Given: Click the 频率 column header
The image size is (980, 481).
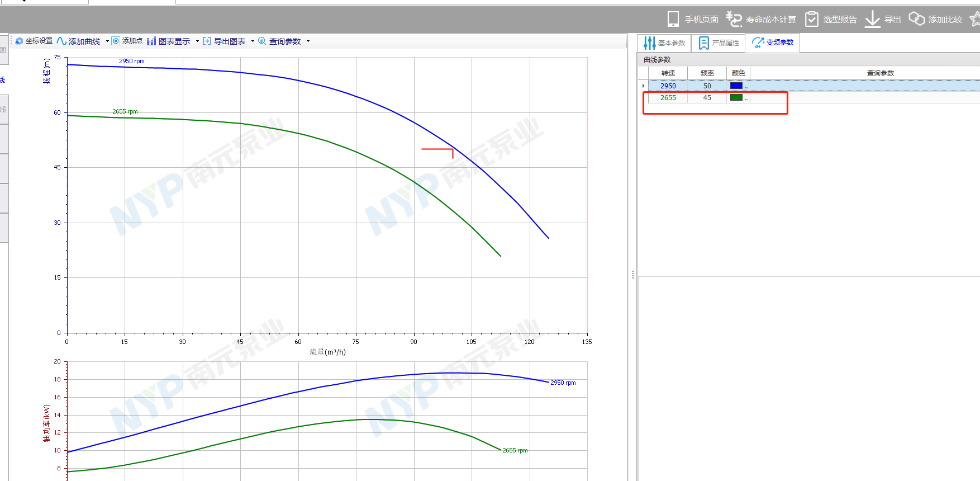Looking at the screenshot, I should tap(707, 73).
